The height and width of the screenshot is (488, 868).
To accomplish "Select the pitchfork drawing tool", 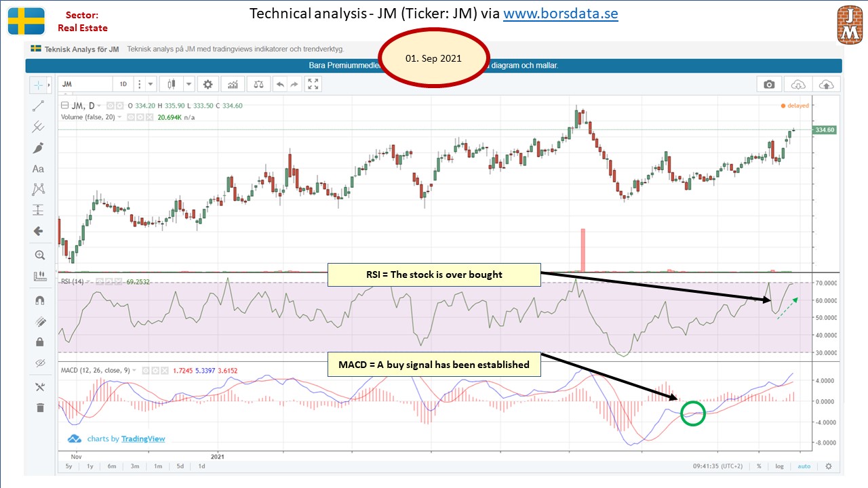I will [39, 127].
